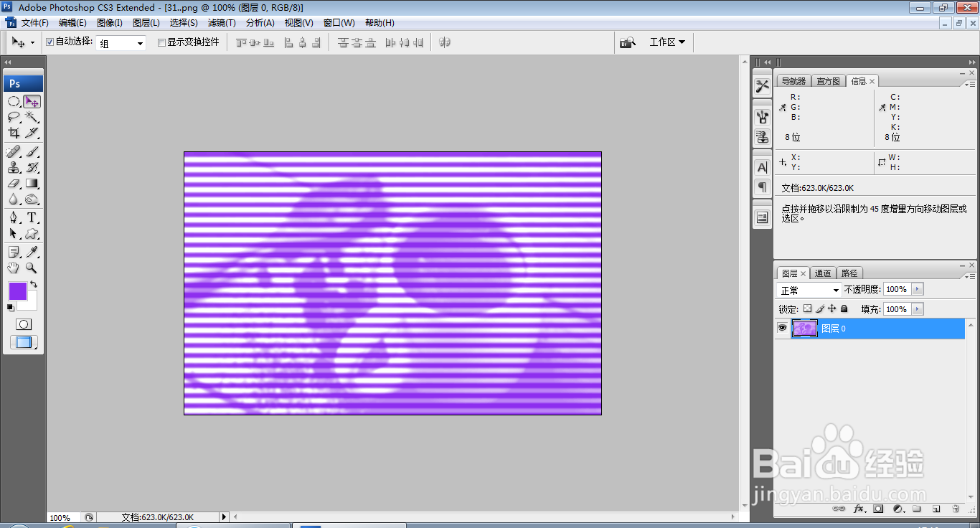Select the Elliptical Marquee tool
The width and height of the screenshot is (980, 528).
tap(14, 102)
